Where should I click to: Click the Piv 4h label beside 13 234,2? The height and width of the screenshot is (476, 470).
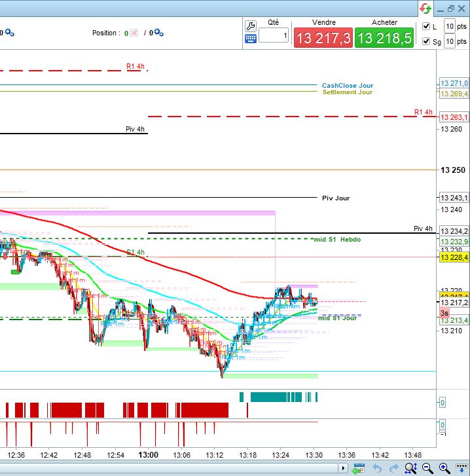[423, 229]
